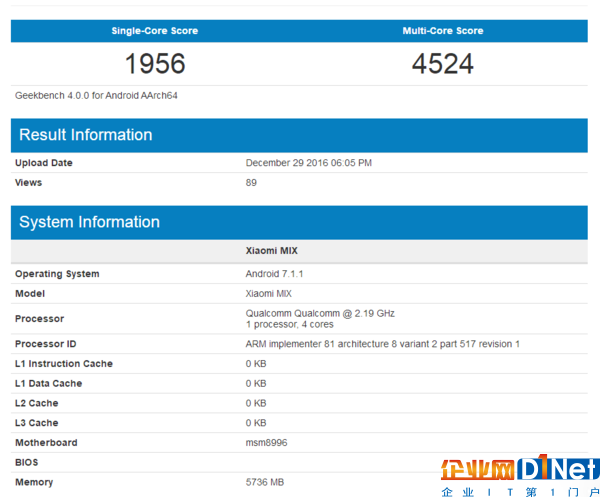Viewport: 600px width, 497px height.
Task: Click the Views label
Action: click(28, 183)
